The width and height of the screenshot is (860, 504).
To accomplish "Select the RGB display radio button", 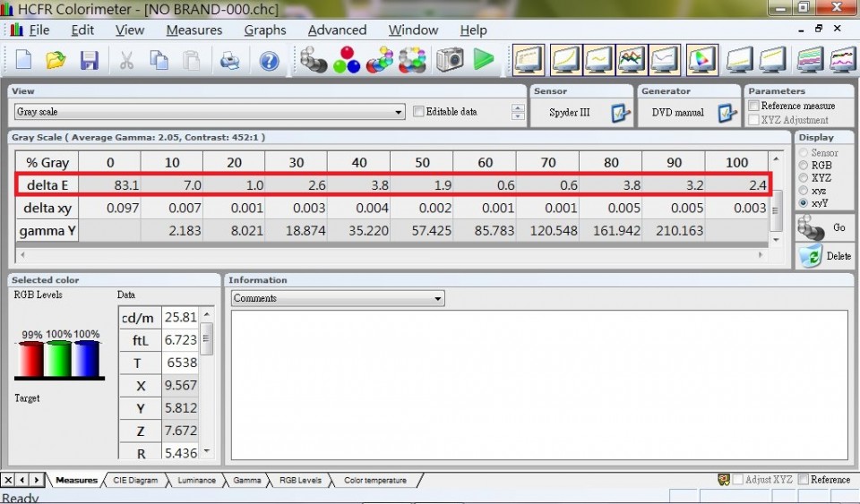I will [x=804, y=166].
